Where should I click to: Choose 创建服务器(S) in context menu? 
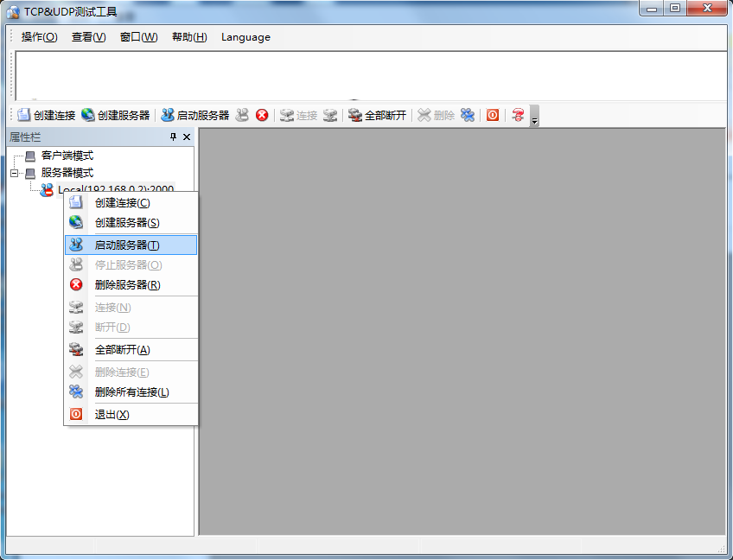131,222
